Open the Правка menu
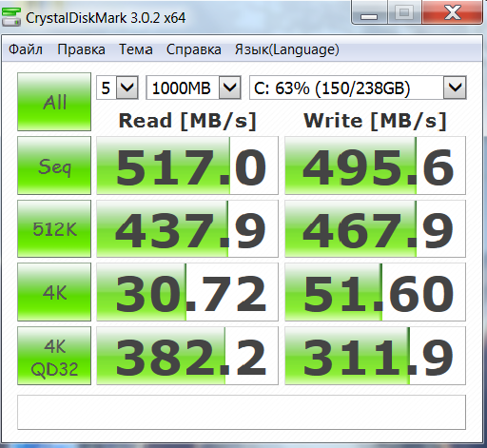Screen dimensions: 487x448 tap(81, 49)
